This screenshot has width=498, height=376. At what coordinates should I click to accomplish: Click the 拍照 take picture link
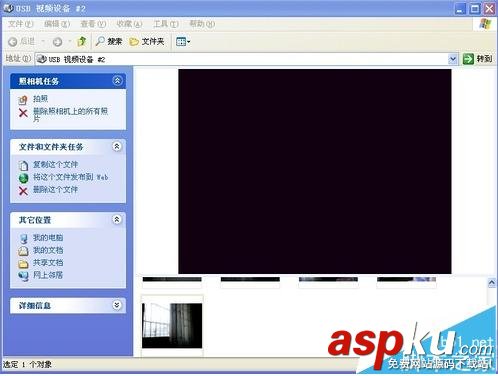pyautogui.click(x=40, y=99)
